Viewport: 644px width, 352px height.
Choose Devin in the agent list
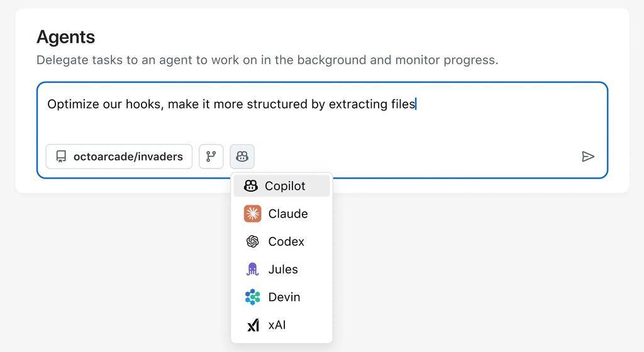(284, 297)
